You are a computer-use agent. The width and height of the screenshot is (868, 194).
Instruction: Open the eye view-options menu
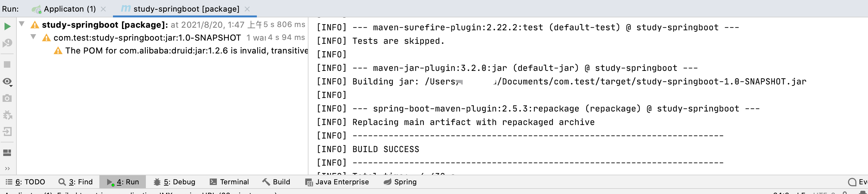[7, 82]
